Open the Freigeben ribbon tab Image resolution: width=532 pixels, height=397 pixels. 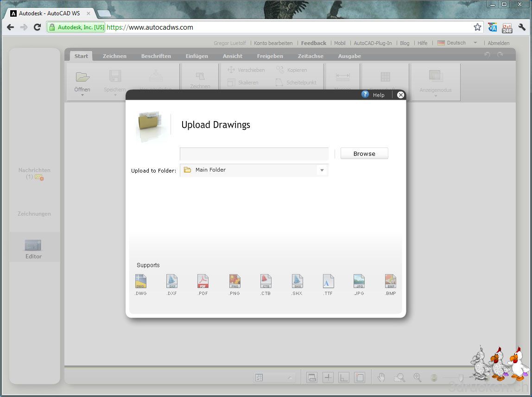(x=270, y=56)
